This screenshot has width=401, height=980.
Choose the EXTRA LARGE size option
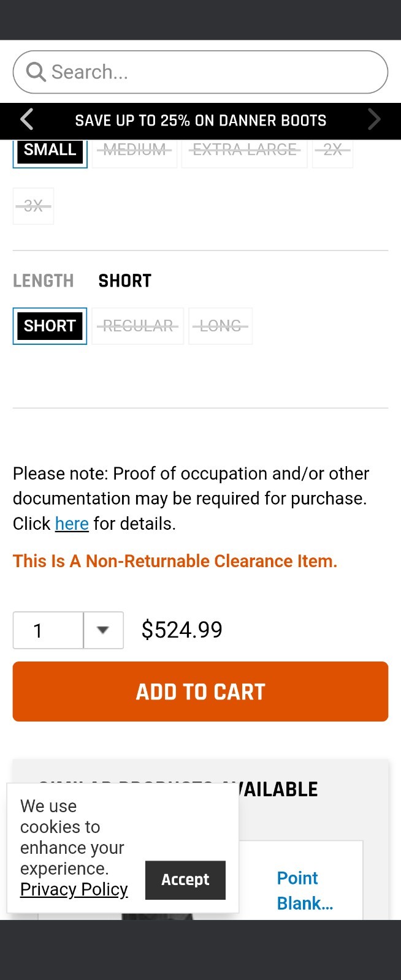point(244,151)
